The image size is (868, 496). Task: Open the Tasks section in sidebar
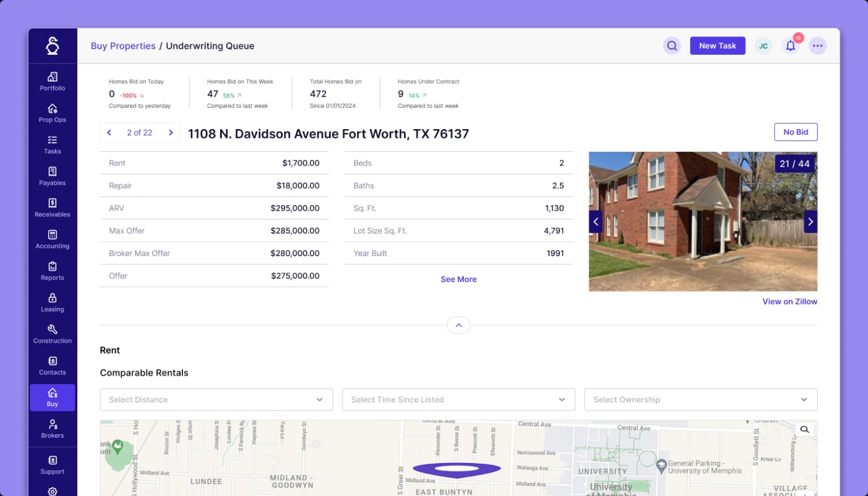coord(52,145)
